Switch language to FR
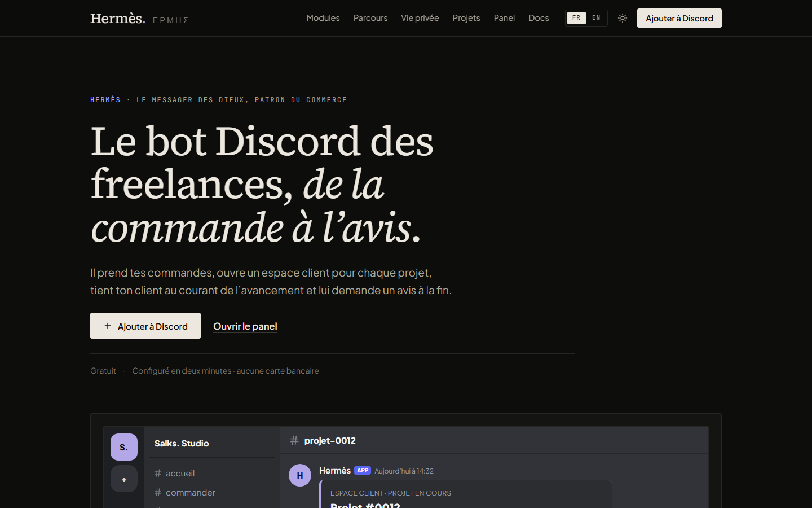 click(x=576, y=18)
